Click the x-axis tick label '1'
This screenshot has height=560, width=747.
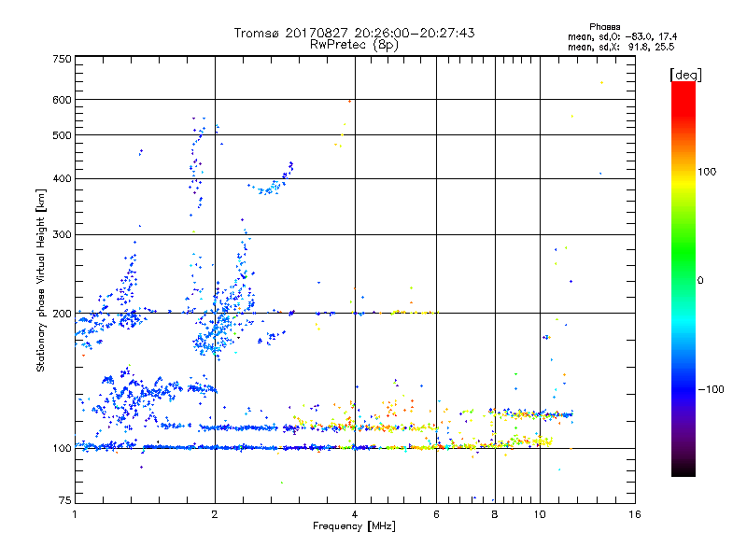pyautogui.click(x=75, y=514)
